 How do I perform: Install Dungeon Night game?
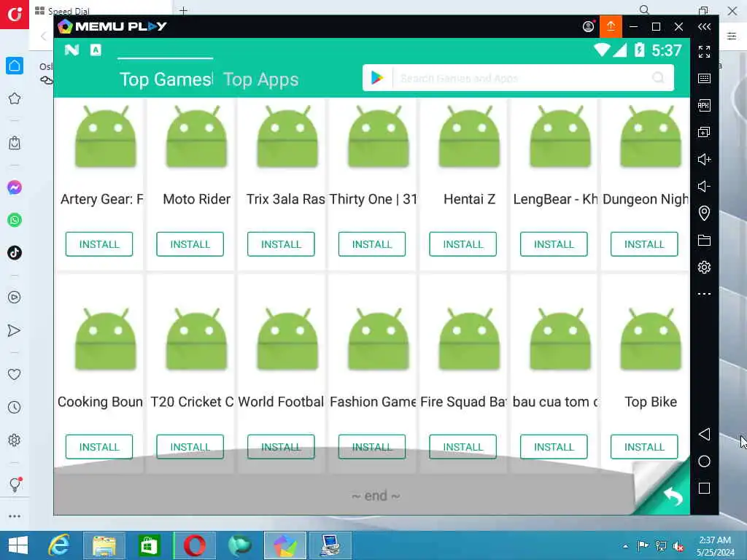644,244
